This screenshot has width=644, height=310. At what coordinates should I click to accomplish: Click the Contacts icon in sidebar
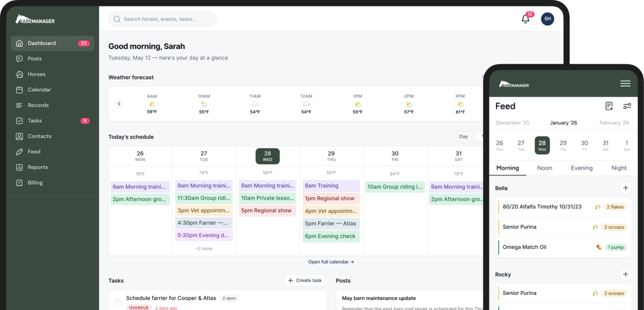click(19, 136)
